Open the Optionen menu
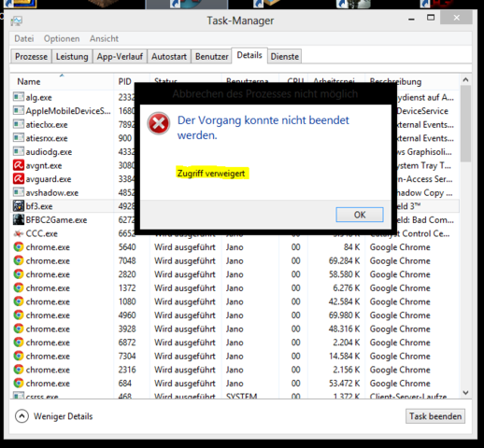Viewport: 484px width, 448px height. [62, 38]
